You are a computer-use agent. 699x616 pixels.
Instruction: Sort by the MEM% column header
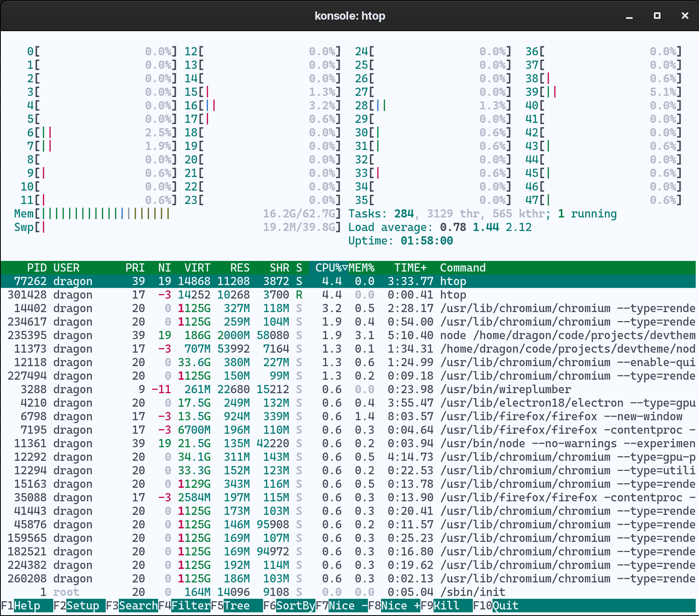click(361, 268)
